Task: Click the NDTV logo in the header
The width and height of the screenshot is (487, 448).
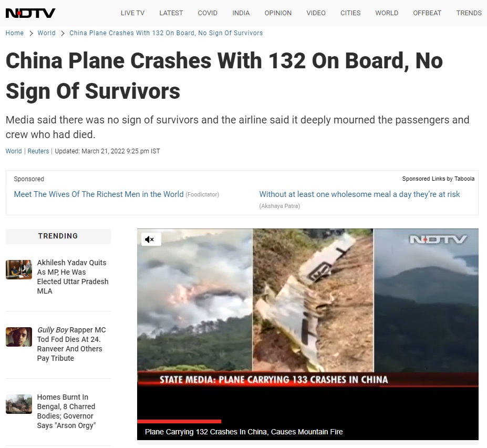Action: pyautogui.click(x=30, y=13)
